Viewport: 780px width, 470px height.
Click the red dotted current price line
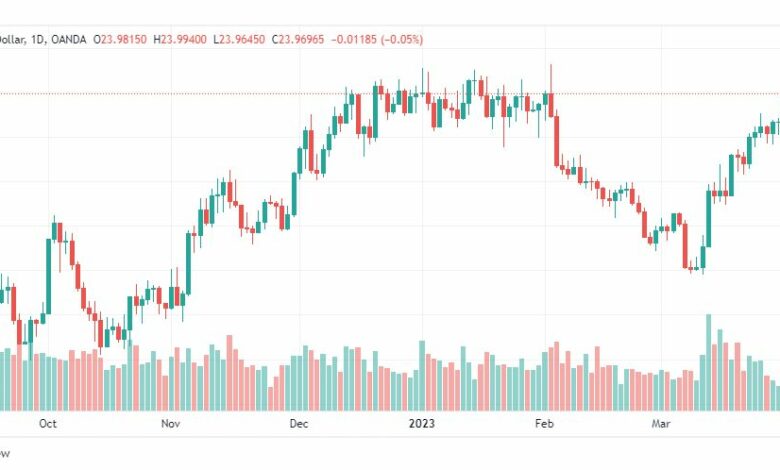coord(390,94)
